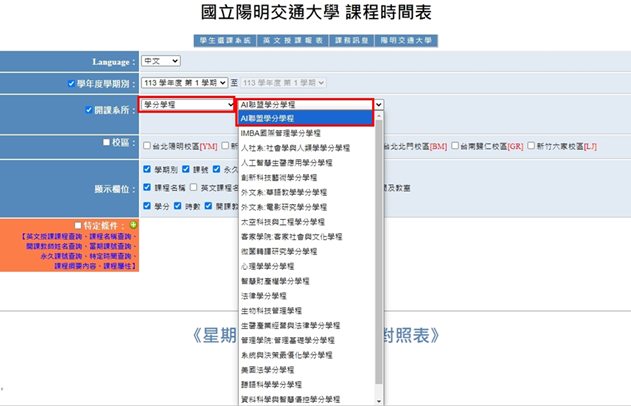The image size is (631, 406).
Task: Select 法律學分學程 option
Action: click(x=267, y=296)
